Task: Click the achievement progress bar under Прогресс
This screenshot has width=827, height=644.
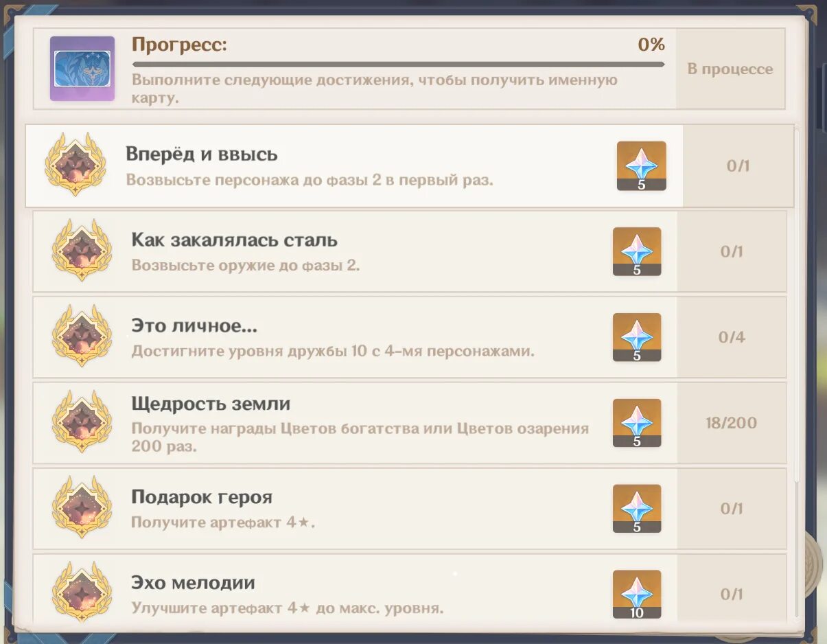Action: click(398, 65)
